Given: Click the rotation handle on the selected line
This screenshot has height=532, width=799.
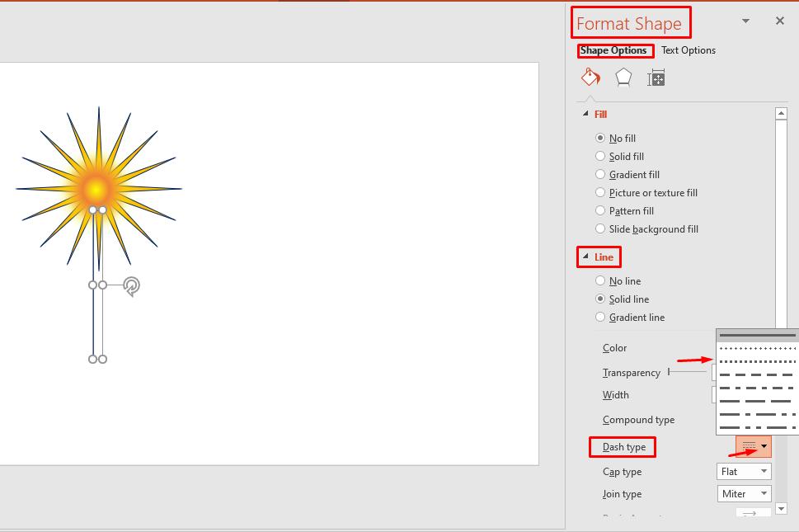Looking at the screenshot, I should point(130,286).
